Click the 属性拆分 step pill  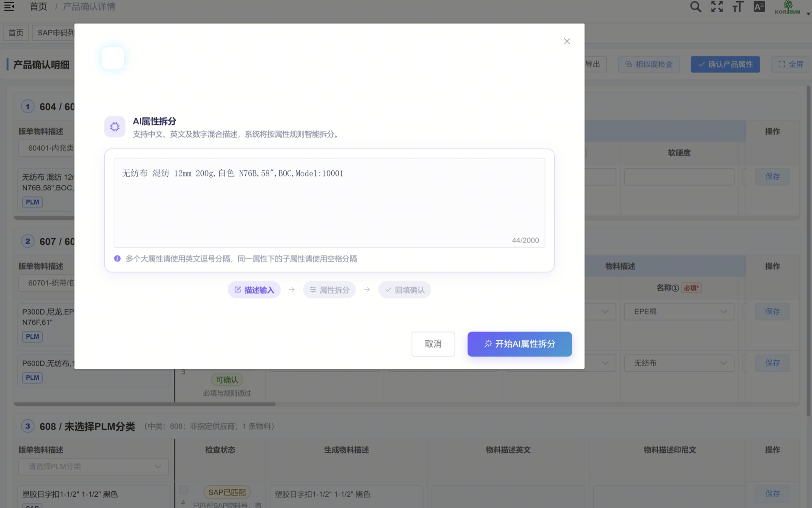(329, 290)
